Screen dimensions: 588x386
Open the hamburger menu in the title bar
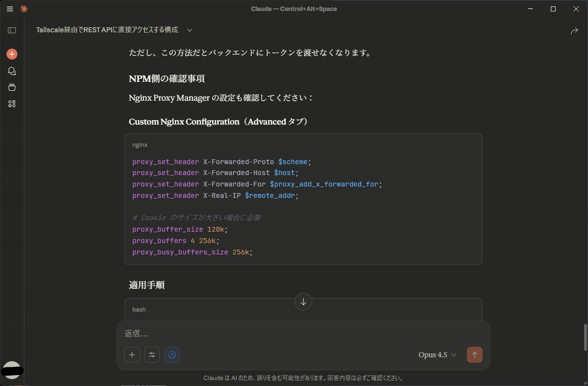point(10,8)
